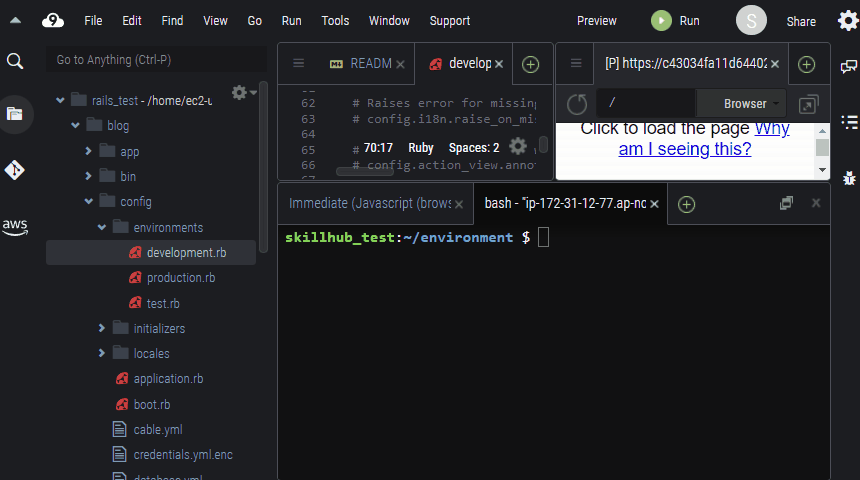Open the user avatar S

pyautogui.click(x=751, y=21)
